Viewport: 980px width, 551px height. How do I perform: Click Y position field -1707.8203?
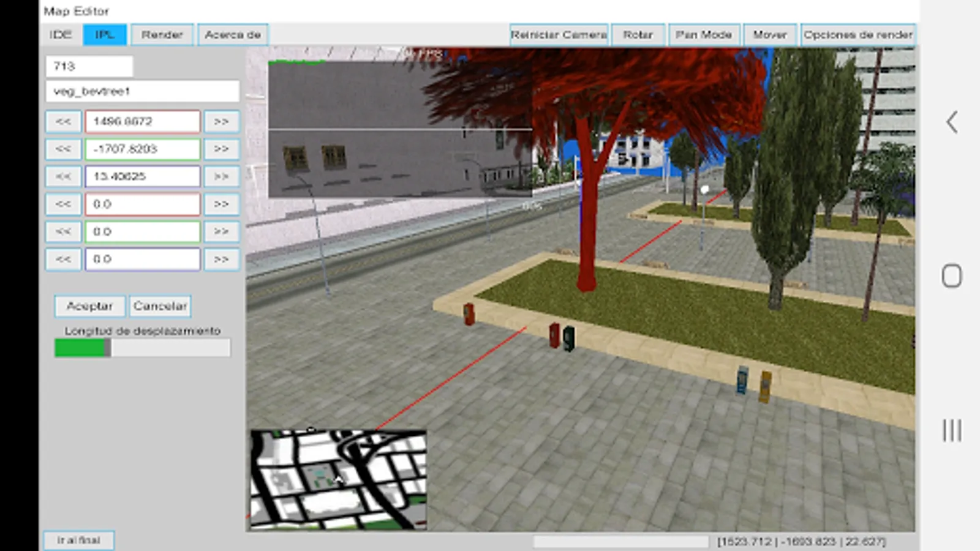pos(143,149)
